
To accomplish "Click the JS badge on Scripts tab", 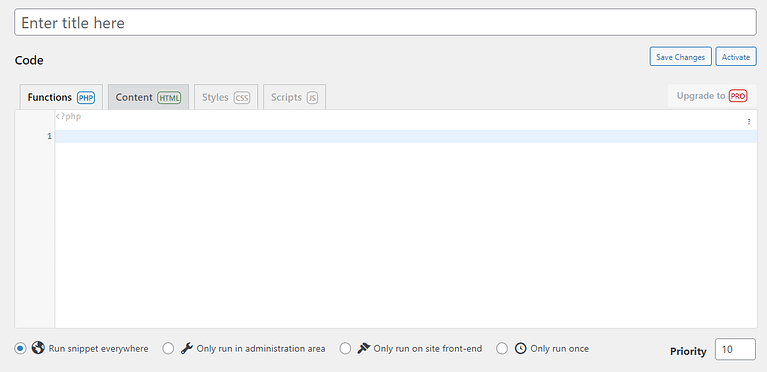I will click(x=312, y=98).
